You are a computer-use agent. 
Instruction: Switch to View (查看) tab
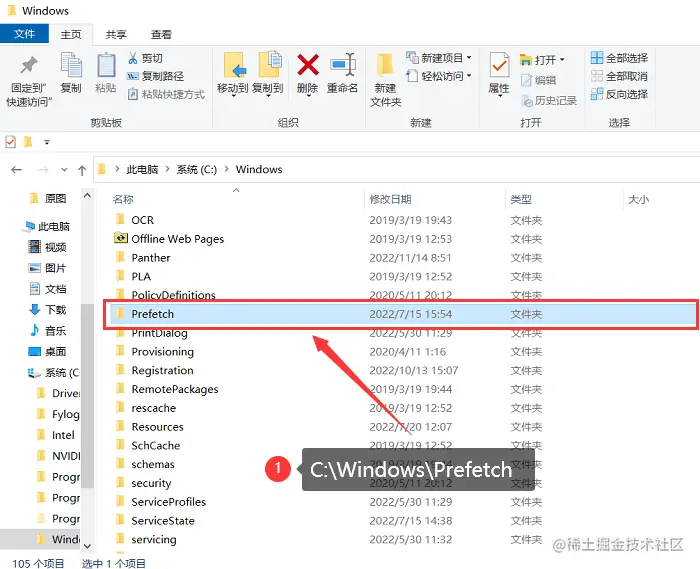[x=161, y=34]
